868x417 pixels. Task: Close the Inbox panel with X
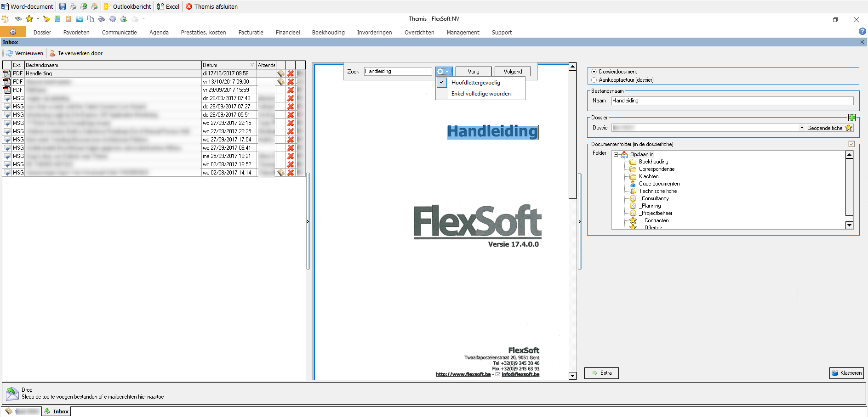(862, 42)
